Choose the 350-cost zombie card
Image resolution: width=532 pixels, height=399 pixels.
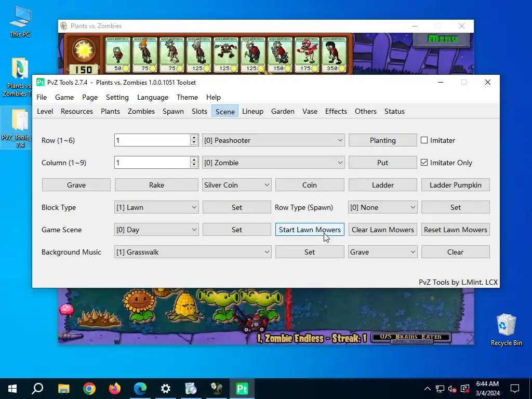point(334,55)
